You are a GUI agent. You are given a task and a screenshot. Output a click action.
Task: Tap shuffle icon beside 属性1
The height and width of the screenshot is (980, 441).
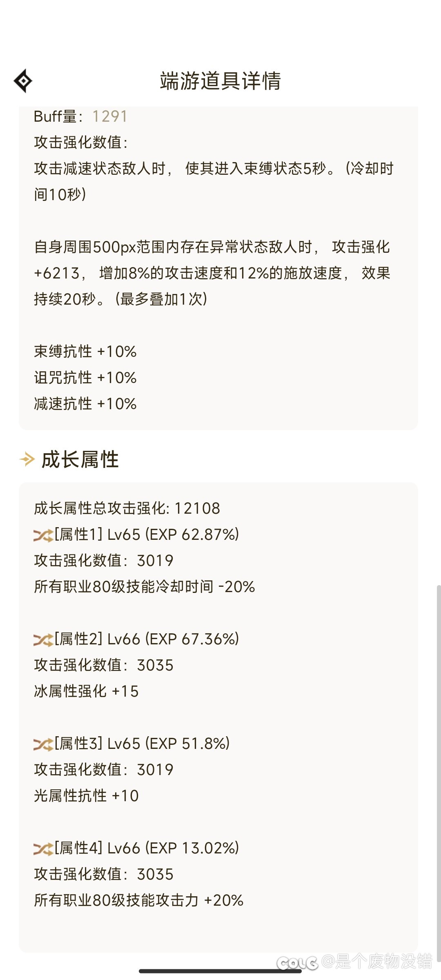click(43, 535)
